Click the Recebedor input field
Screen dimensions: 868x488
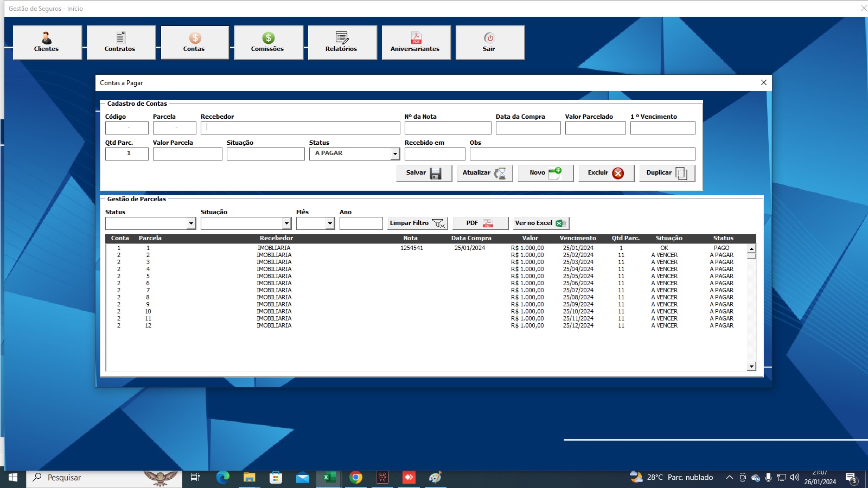click(301, 128)
